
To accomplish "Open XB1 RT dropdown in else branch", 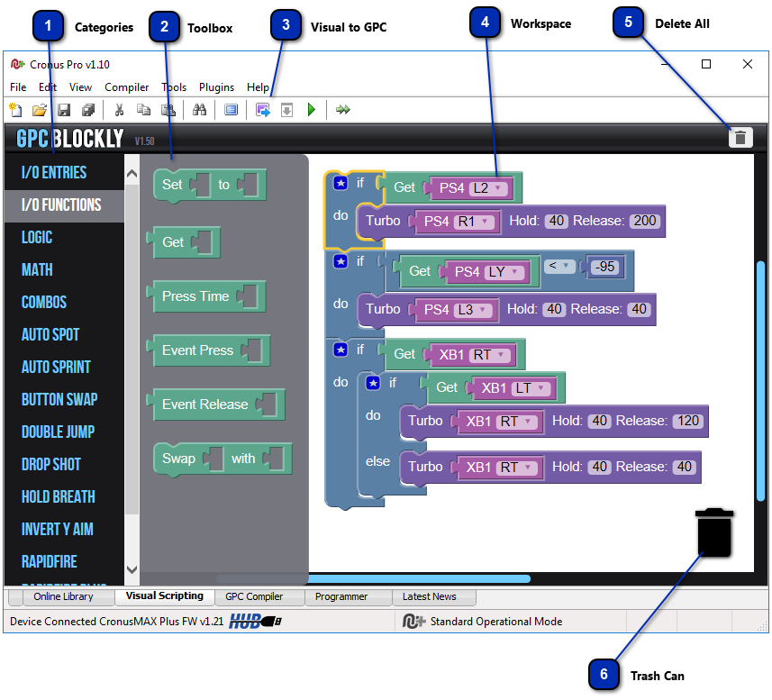I will coord(516,468).
